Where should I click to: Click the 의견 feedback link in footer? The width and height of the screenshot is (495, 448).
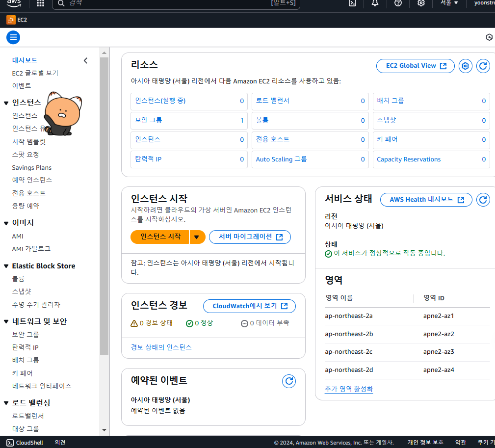(x=60, y=443)
